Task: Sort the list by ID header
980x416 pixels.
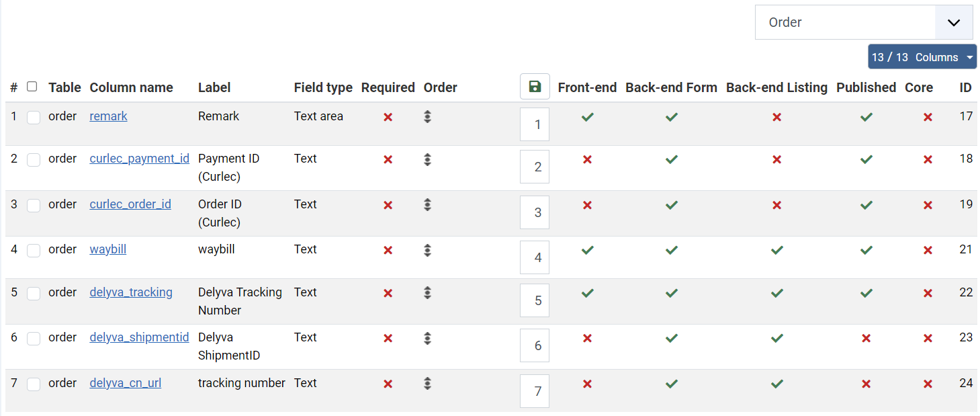Action: click(965, 87)
